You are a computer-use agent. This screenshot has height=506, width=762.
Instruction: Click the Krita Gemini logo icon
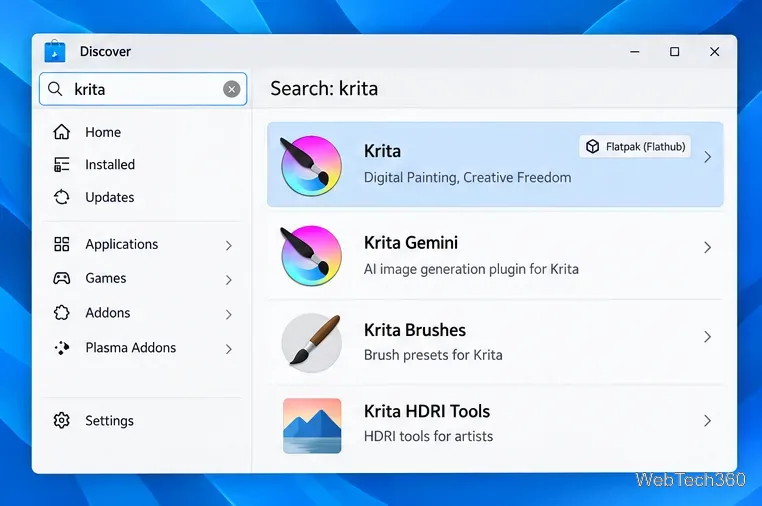311,255
